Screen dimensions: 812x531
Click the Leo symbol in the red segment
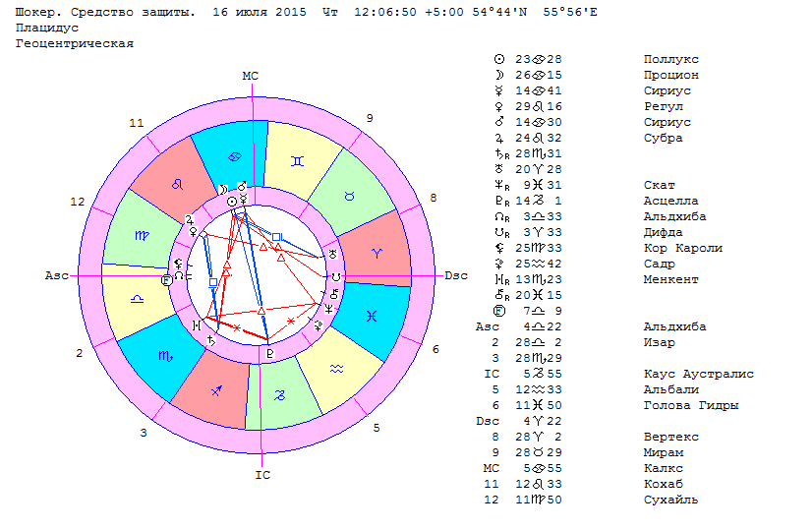pyautogui.click(x=176, y=184)
